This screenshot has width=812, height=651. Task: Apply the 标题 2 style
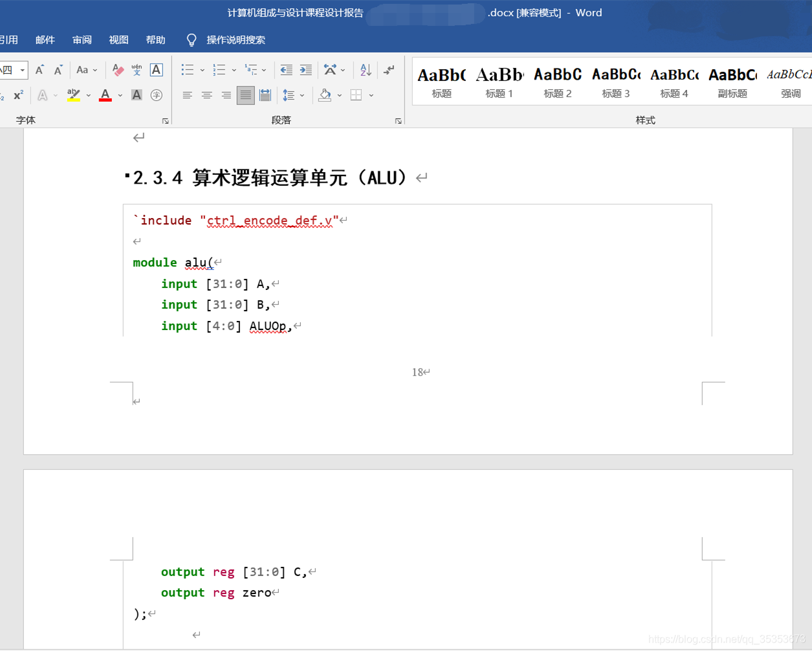pyautogui.click(x=558, y=83)
